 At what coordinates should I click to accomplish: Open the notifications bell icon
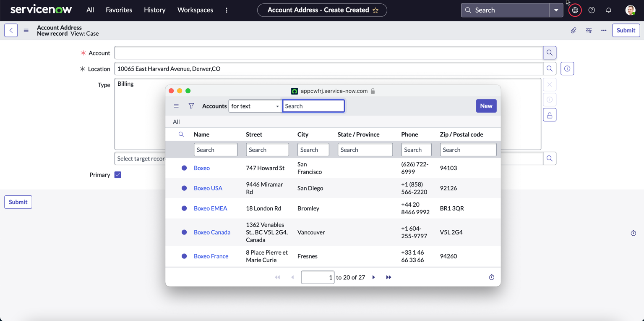point(608,10)
